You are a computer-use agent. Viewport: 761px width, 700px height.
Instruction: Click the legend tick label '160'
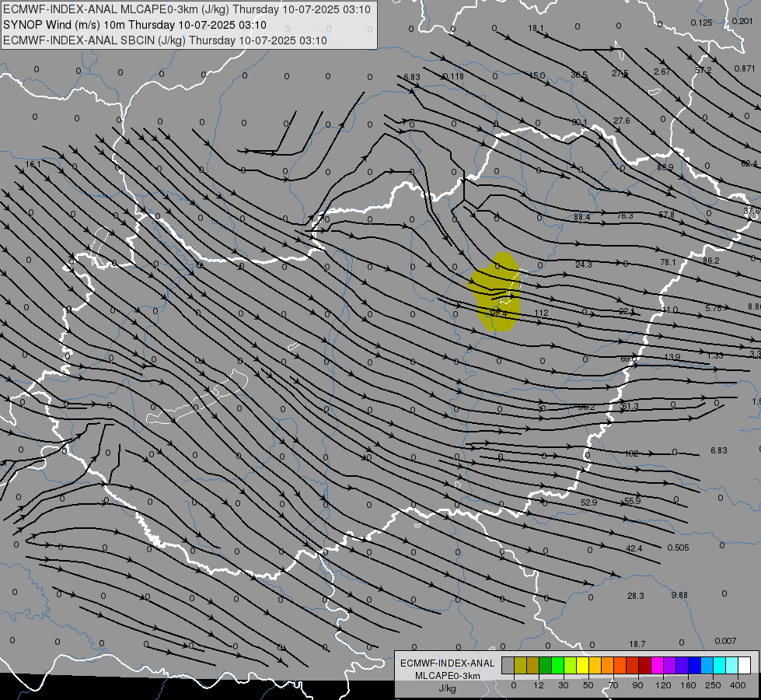point(688,685)
